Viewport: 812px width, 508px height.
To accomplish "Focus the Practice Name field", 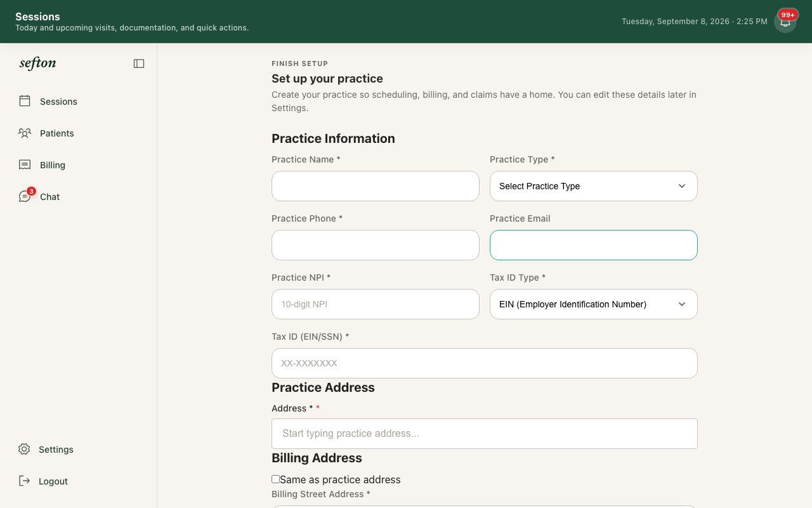I will [375, 186].
